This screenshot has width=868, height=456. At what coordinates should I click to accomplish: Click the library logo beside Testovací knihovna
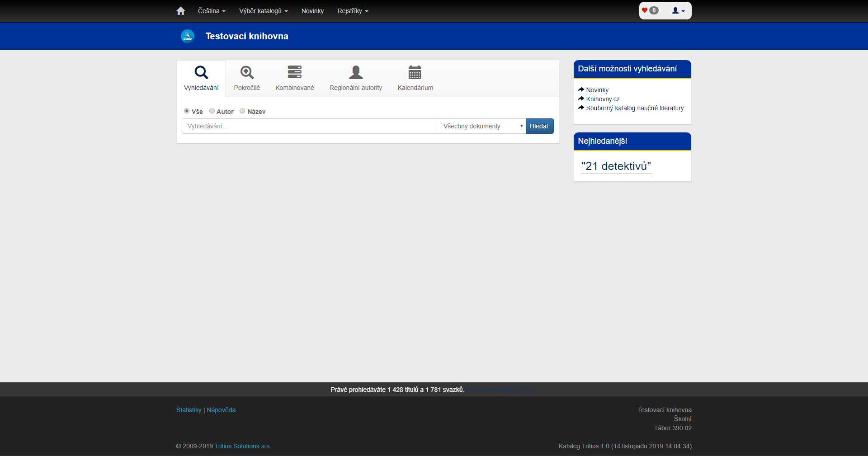pyautogui.click(x=188, y=36)
